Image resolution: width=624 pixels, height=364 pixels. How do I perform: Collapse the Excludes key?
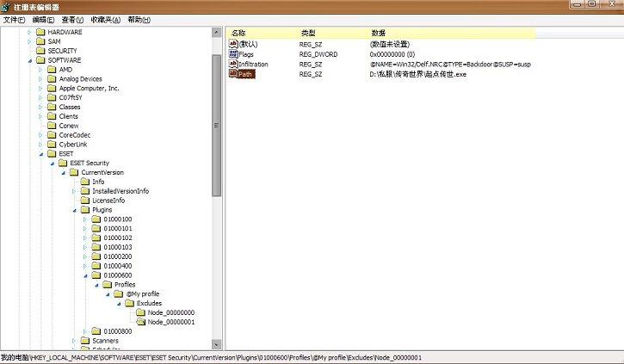click(x=119, y=304)
